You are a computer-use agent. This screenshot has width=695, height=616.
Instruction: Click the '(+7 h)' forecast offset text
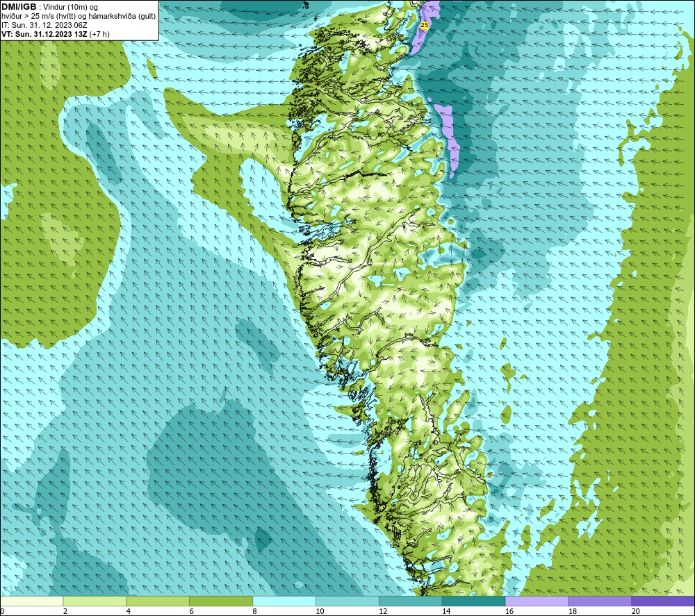[x=99, y=34]
